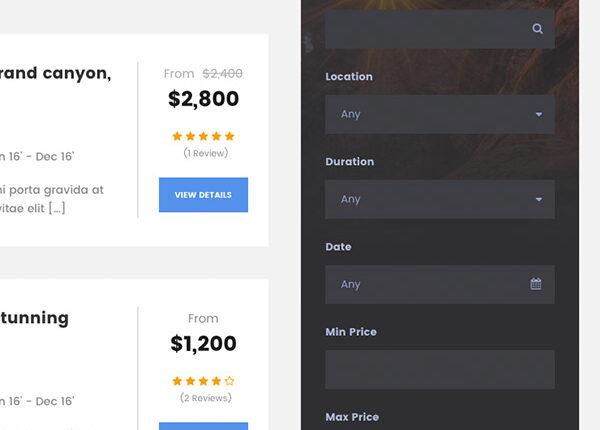This screenshot has height=430, width=600.
Task: Click the $2,800 price
Action: tap(203, 99)
